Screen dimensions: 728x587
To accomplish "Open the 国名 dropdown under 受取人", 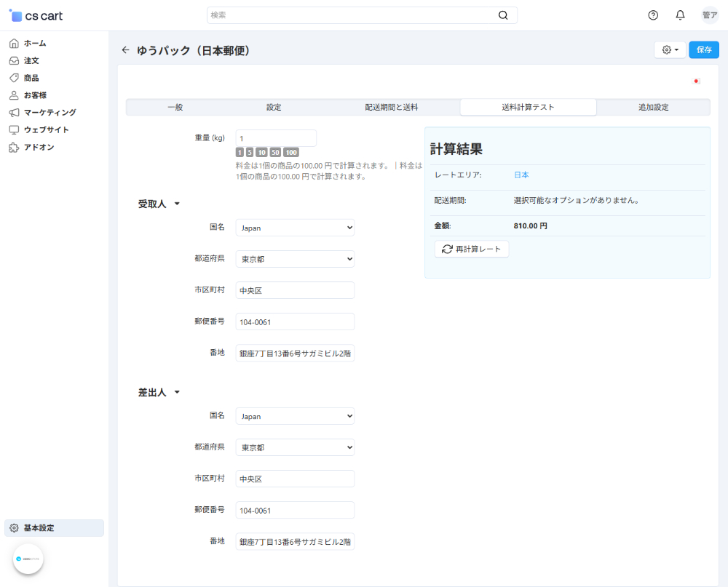I will 294,228.
